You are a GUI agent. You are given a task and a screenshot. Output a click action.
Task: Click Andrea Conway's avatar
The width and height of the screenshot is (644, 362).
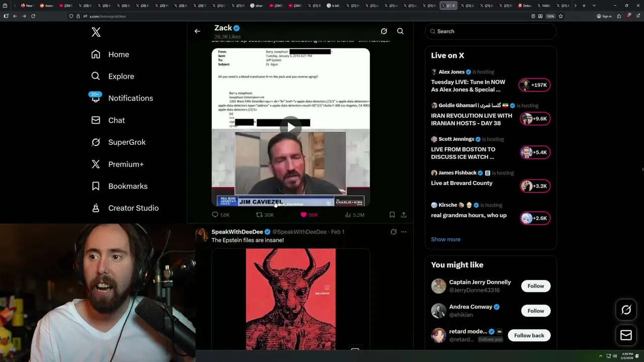pos(439,311)
